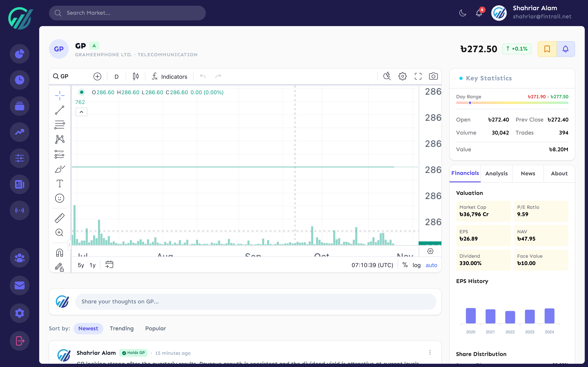
Task: Open the candlestick chart type selector
Action: [135, 76]
